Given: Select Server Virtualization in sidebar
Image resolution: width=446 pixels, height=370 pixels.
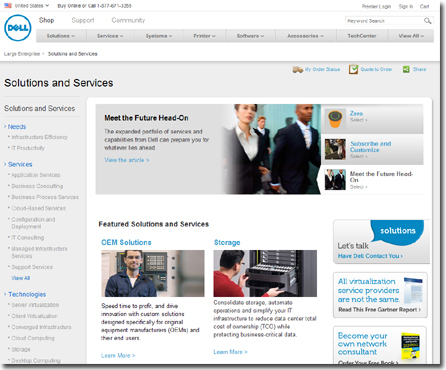Looking at the screenshot, I should coord(35,305).
